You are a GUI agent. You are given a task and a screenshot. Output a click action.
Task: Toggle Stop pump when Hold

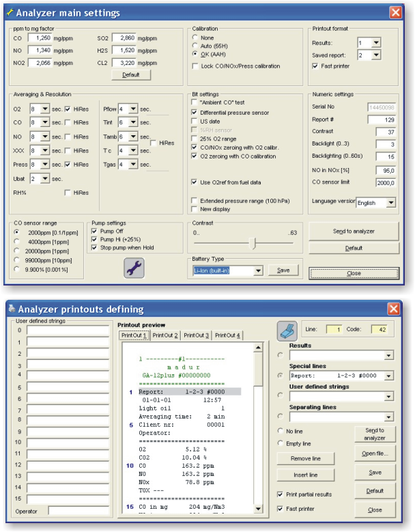click(94, 248)
